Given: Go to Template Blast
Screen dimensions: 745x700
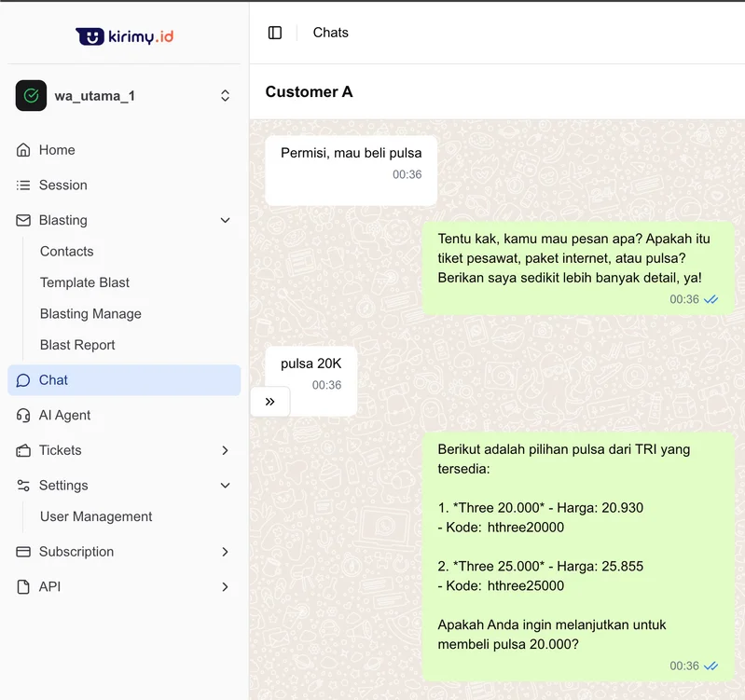Looking at the screenshot, I should 85,282.
